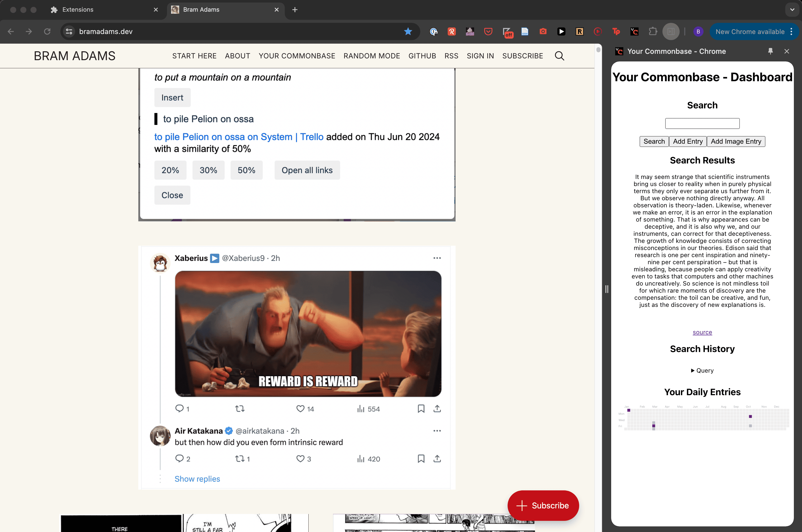Pin the Your Commonbase side panel

[770, 51]
